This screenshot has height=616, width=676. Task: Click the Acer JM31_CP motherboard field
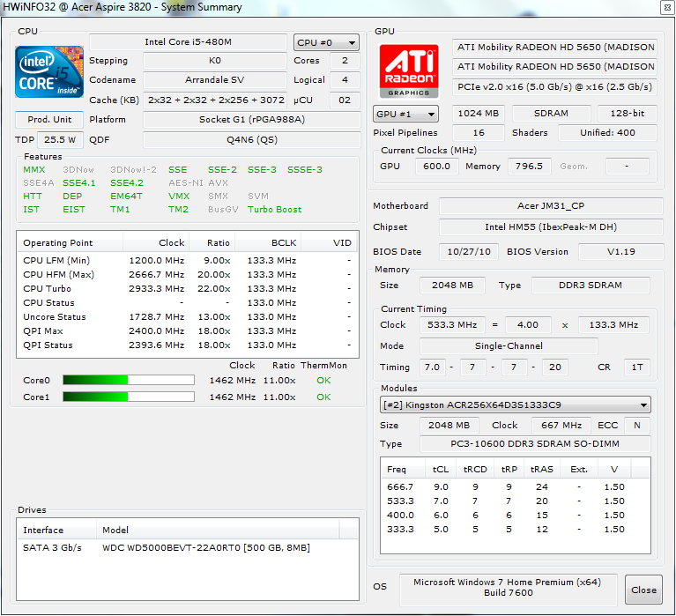click(551, 205)
